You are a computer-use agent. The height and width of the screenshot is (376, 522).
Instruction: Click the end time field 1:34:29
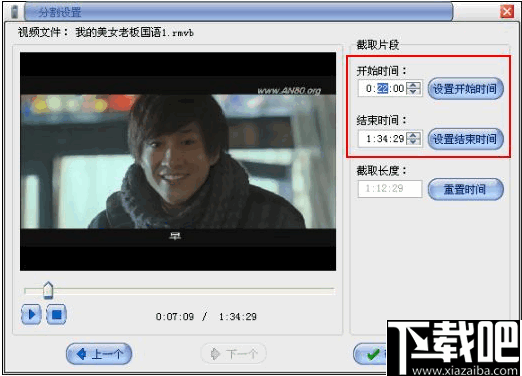[382, 139]
